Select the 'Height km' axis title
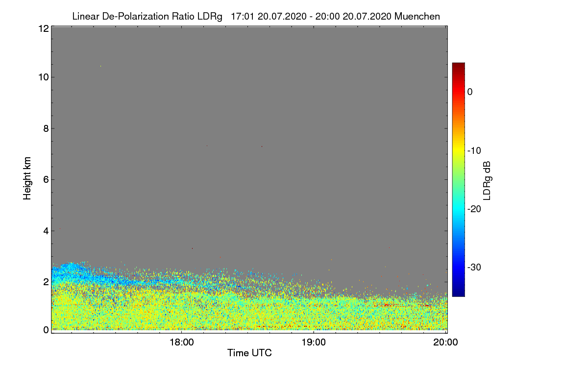This screenshot has width=588, height=392. pyautogui.click(x=27, y=178)
